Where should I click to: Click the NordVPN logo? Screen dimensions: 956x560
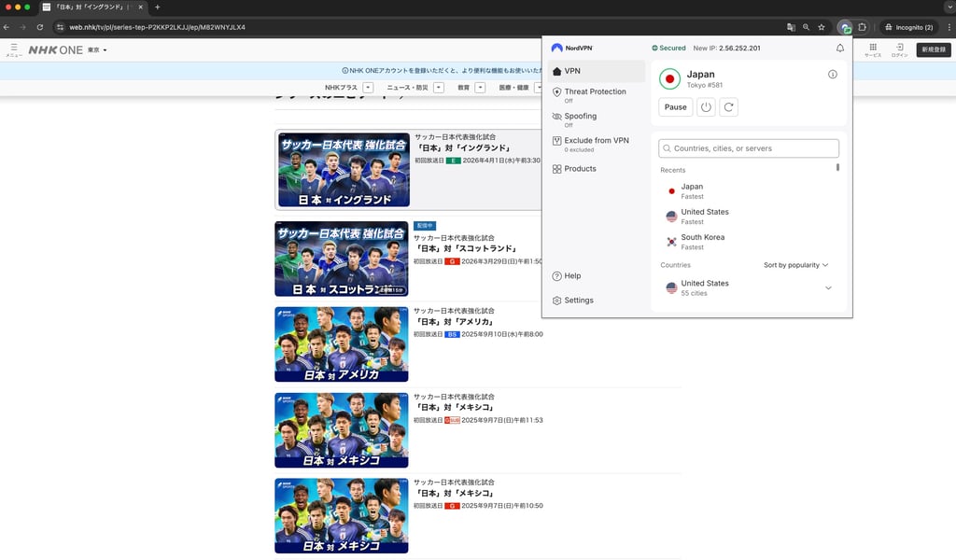click(x=572, y=49)
